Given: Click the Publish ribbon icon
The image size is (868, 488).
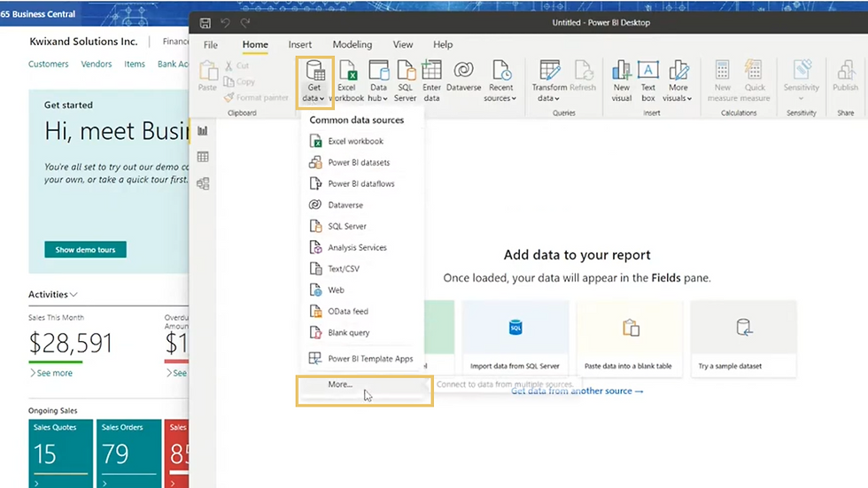Looking at the screenshot, I should 845,76.
